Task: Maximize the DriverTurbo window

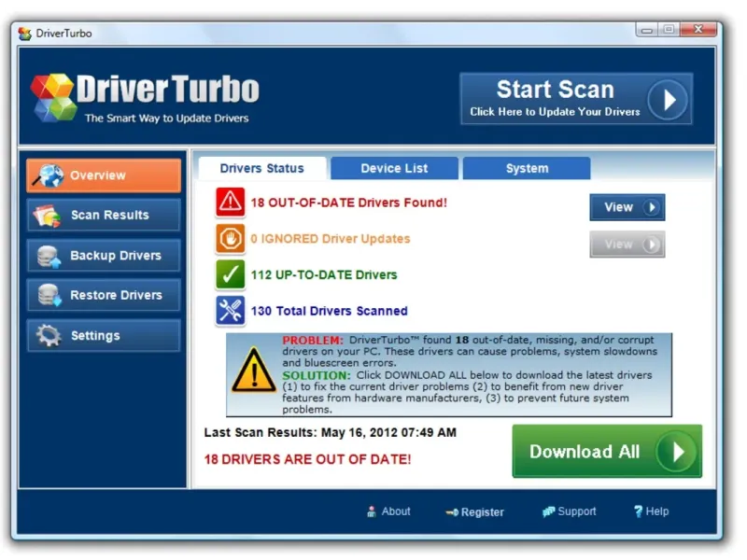Action: point(669,30)
